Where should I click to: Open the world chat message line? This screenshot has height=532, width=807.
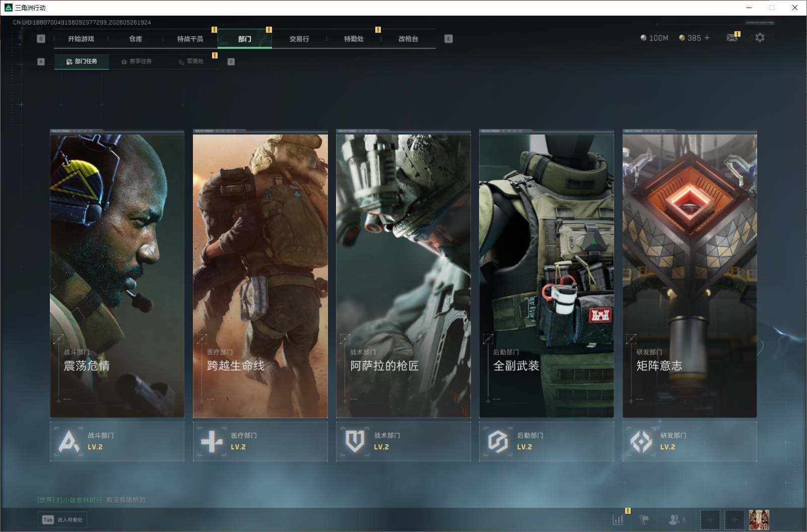[91, 500]
